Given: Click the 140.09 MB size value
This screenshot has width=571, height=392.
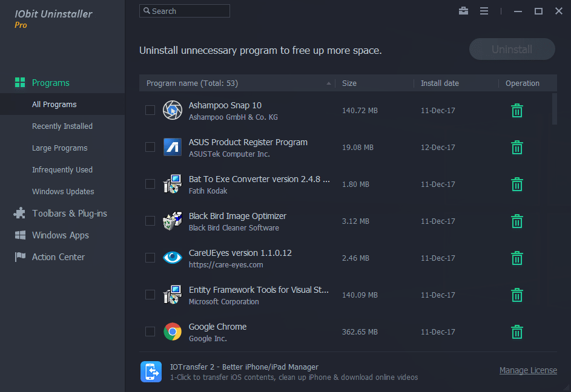Looking at the screenshot, I should [x=360, y=295].
